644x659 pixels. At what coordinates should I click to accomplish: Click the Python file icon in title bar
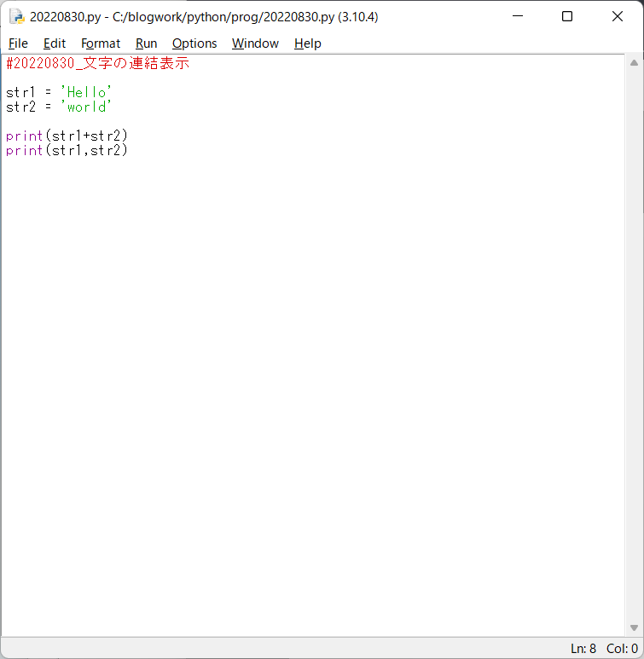(x=17, y=17)
